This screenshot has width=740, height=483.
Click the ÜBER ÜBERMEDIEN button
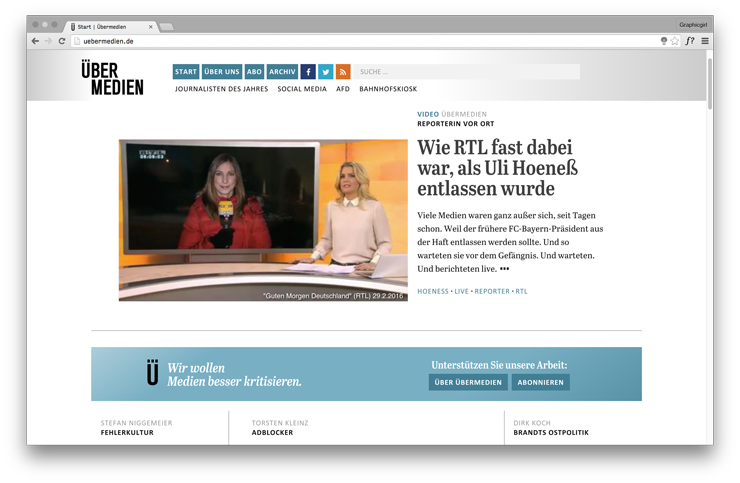468,382
